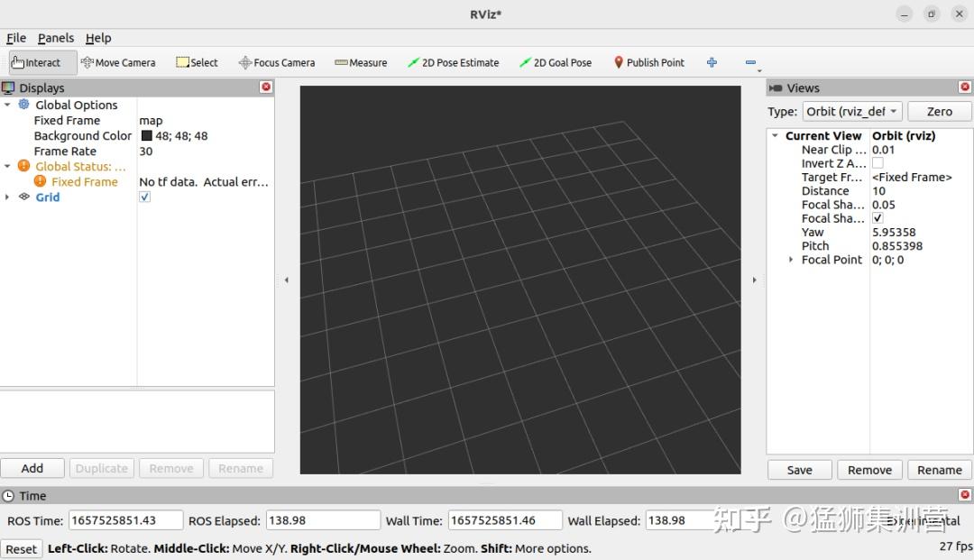Select the Publish Point tool
The width and height of the screenshot is (974, 560).
point(648,62)
